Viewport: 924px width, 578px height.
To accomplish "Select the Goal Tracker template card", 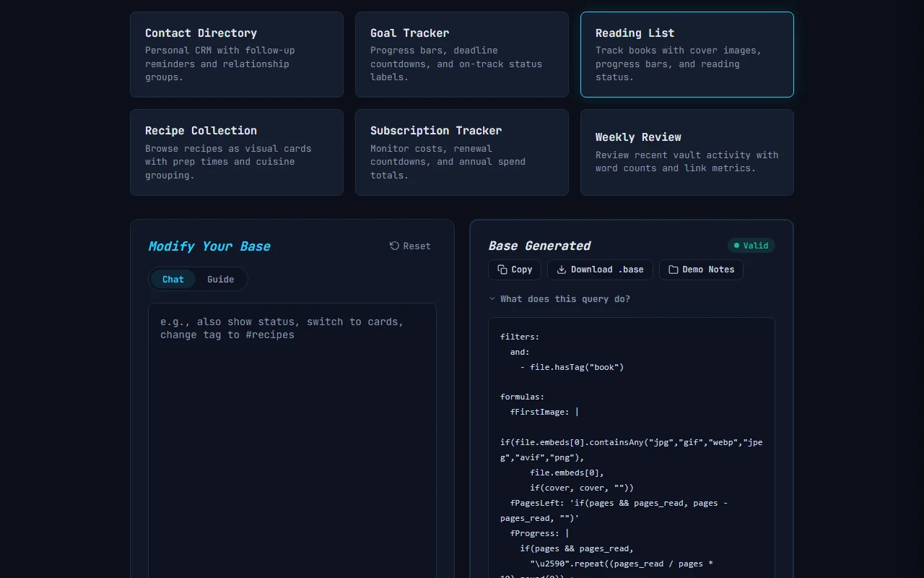I will pos(461,54).
